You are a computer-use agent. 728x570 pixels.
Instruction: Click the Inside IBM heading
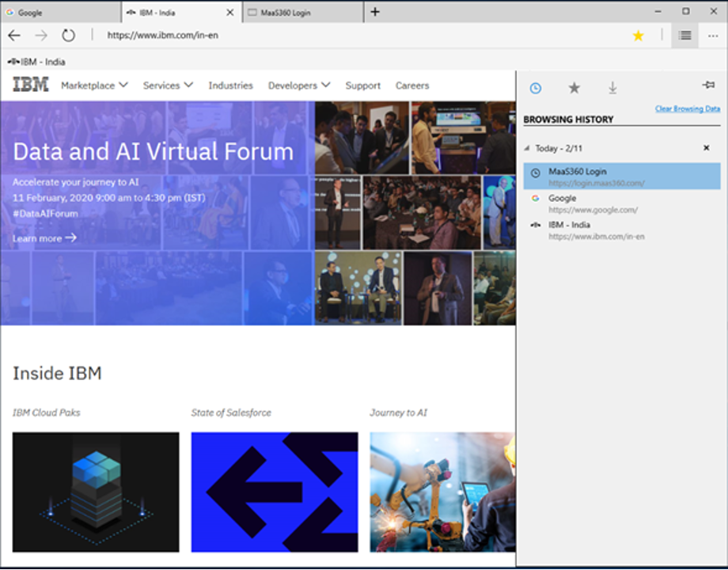pos(57,373)
